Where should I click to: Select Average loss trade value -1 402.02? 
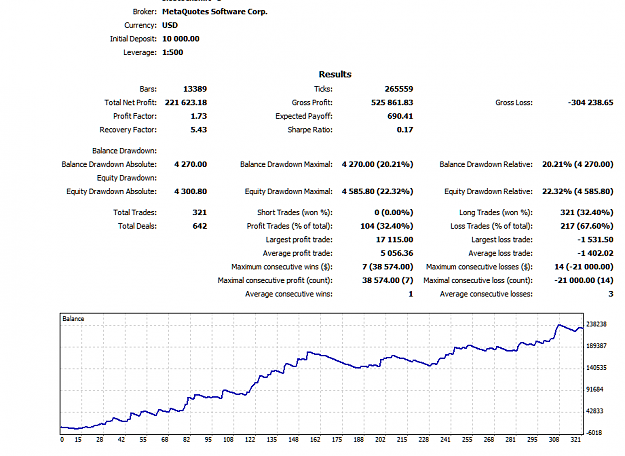pyautogui.click(x=595, y=253)
